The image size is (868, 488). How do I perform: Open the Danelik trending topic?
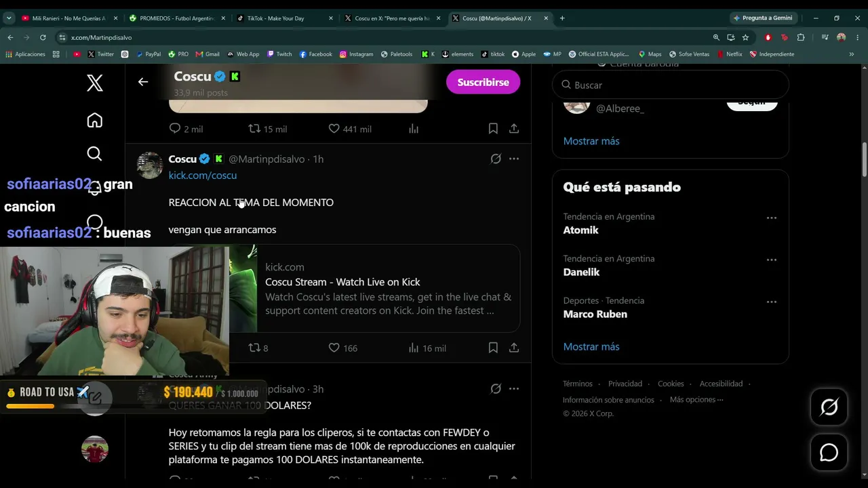(x=581, y=272)
